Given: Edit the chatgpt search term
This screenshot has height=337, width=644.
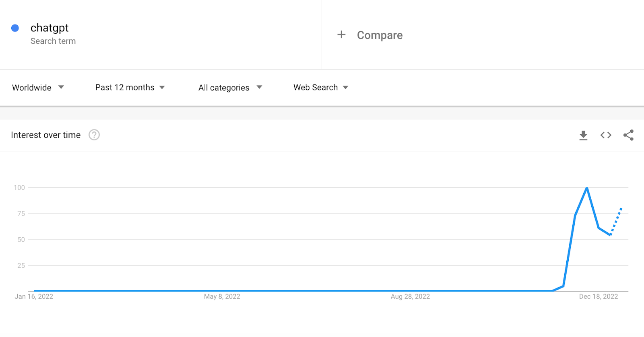Looking at the screenshot, I should tap(50, 28).
